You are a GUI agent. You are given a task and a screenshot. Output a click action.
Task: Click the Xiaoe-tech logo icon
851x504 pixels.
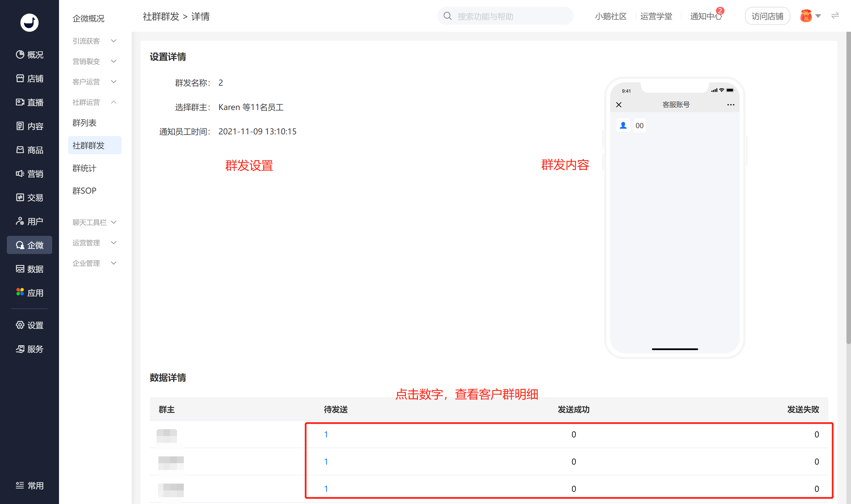[29, 23]
